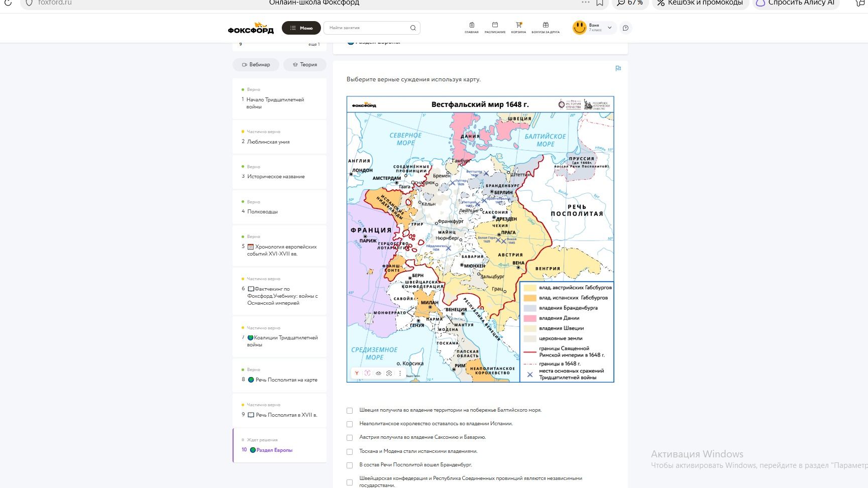Open the three-dot more options on the map overlay
Image resolution: width=868 pixels, height=488 pixels.
[x=400, y=374]
